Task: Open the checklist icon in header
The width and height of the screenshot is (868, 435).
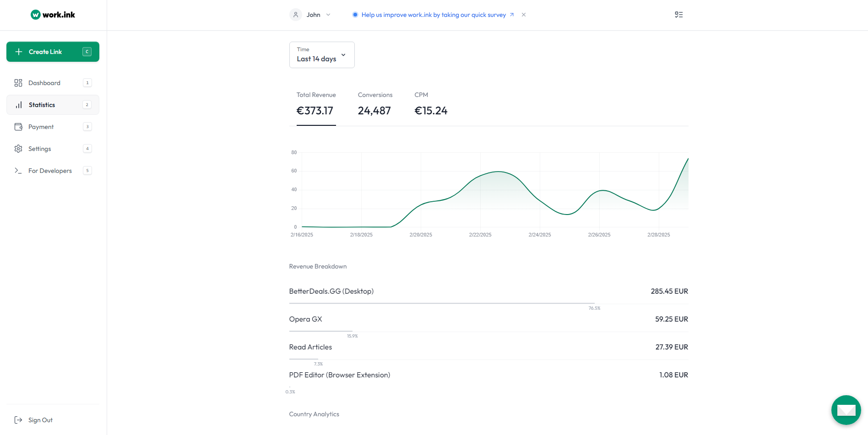Action: click(679, 15)
